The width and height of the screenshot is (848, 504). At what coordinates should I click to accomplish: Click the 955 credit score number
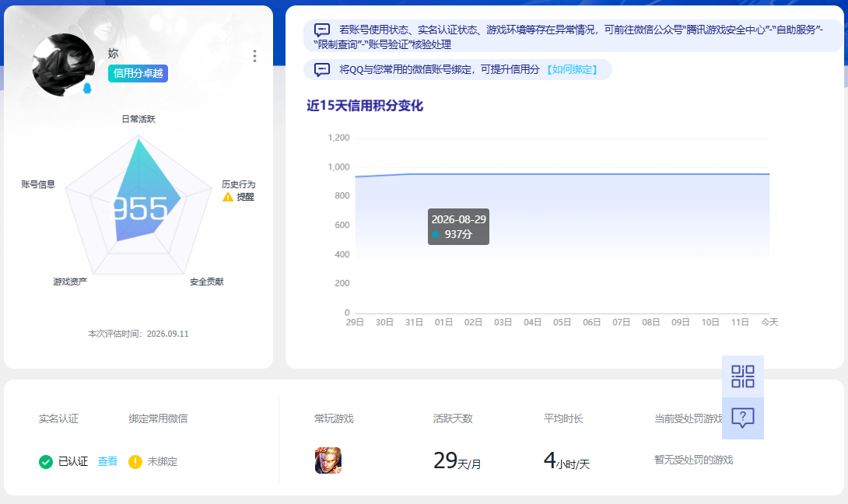click(139, 208)
